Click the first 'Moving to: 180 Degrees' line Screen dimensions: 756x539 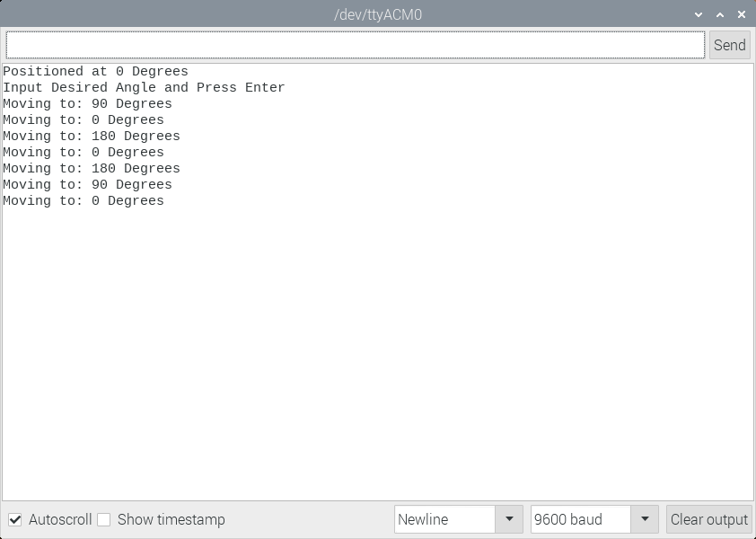point(92,136)
